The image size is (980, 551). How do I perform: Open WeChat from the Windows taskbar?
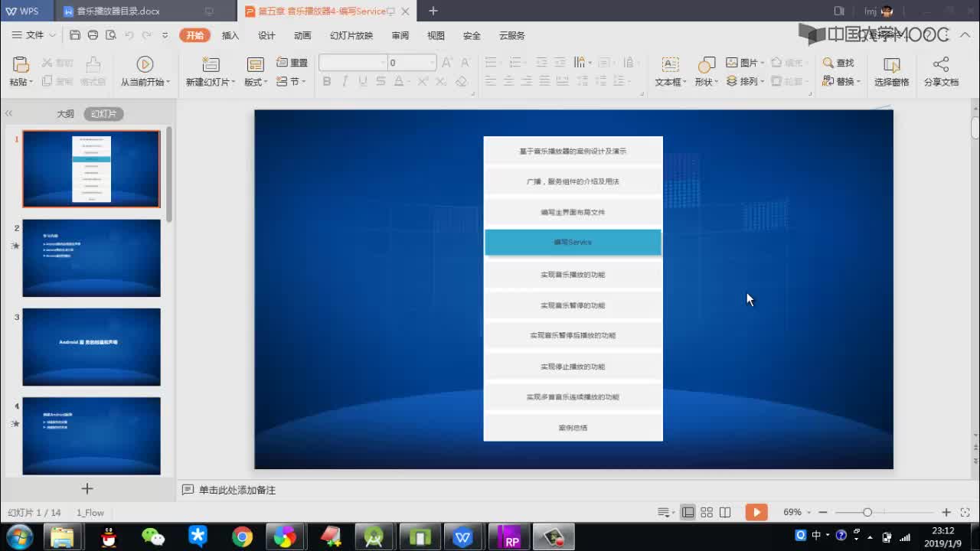153,537
